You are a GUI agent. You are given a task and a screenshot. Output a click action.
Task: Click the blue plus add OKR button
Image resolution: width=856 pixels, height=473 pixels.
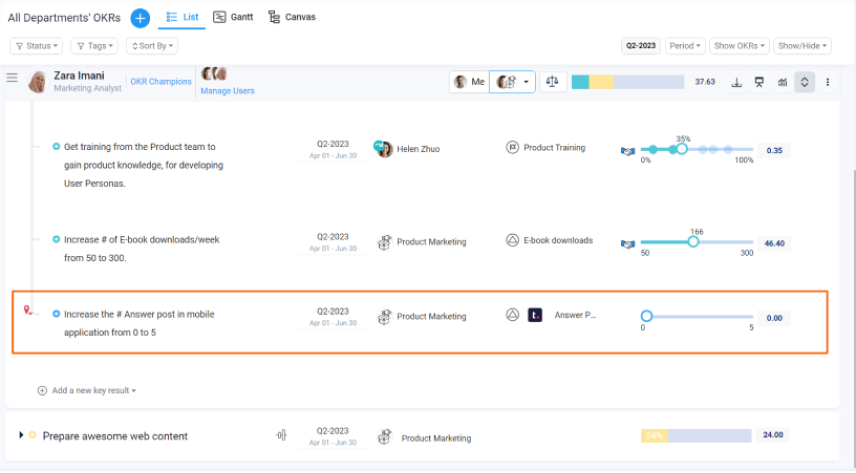point(140,18)
